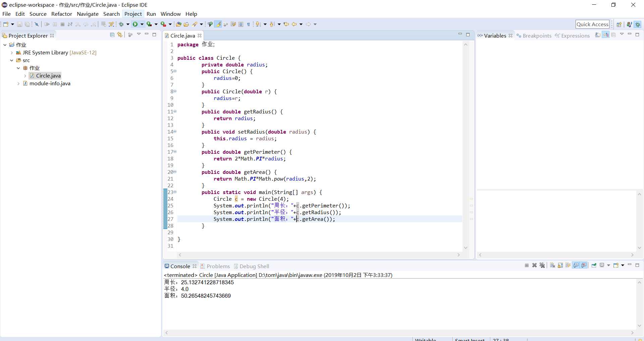Switch to the Expressions tab
The image size is (644, 341).
[x=572, y=36]
